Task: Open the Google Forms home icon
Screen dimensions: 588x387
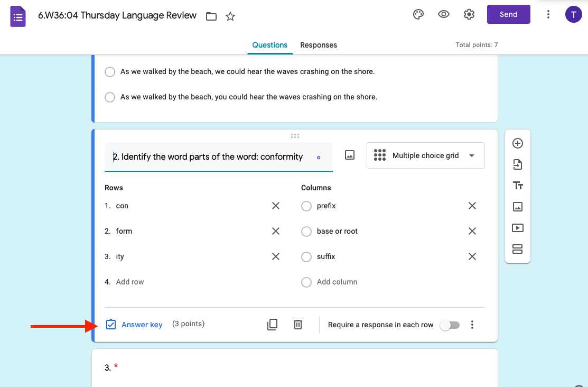Action: pyautogui.click(x=17, y=16)
